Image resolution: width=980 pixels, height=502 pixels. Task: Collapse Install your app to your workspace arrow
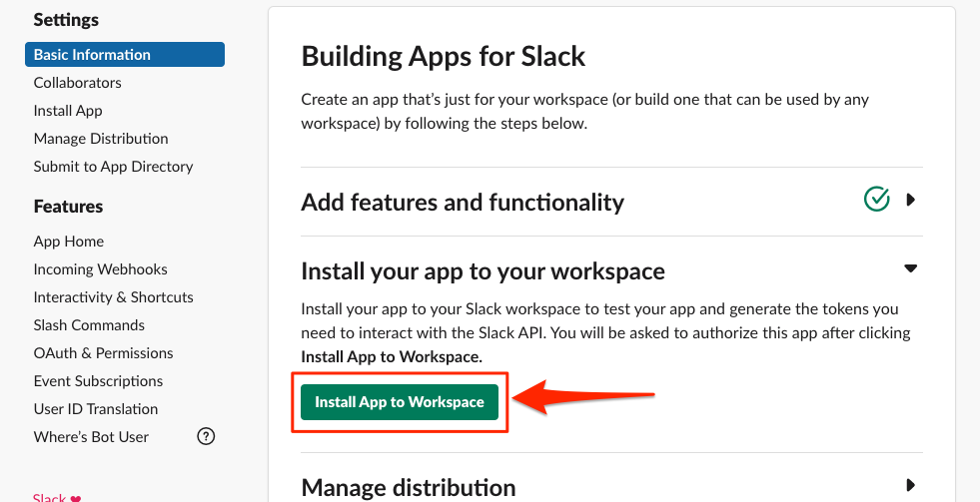point(911,268)
